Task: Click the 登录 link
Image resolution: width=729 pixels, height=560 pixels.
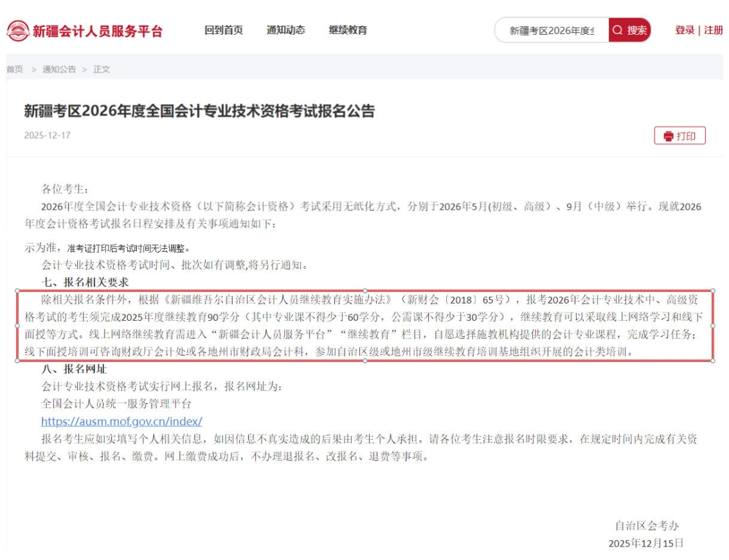Action: click(685, 30)
